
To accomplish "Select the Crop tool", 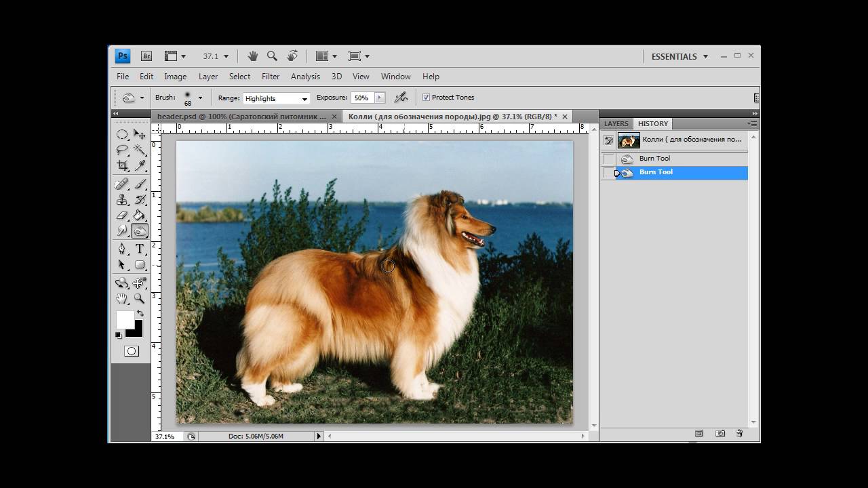I will (x=122, y=165).
